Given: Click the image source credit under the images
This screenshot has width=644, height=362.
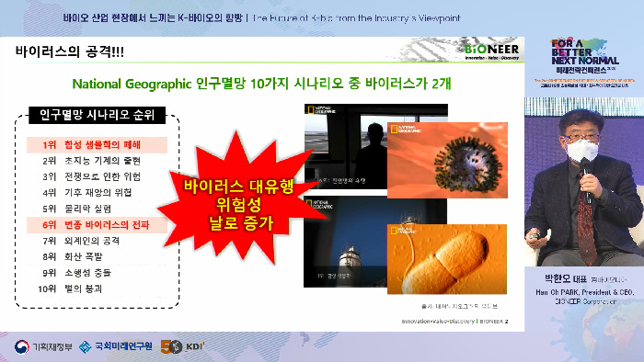Looking at the screenshot, I should 459,306.
